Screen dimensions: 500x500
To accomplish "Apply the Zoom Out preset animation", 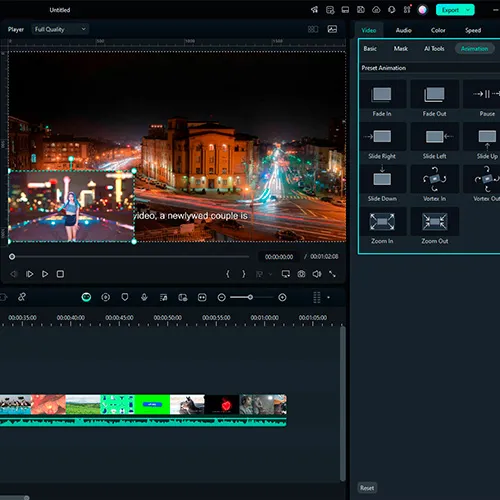I will 434,226.
